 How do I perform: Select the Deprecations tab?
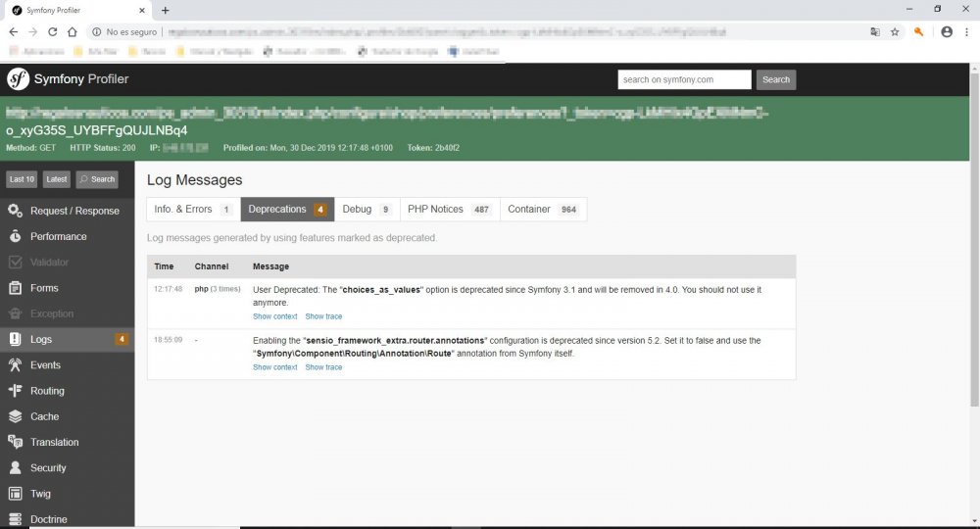point(287,210)
